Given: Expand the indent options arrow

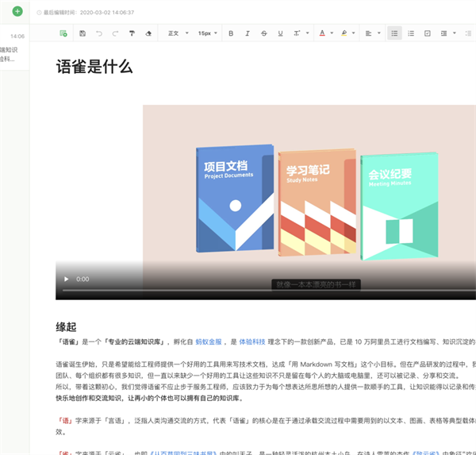Looking at the screenshot, I should point(455,33).
